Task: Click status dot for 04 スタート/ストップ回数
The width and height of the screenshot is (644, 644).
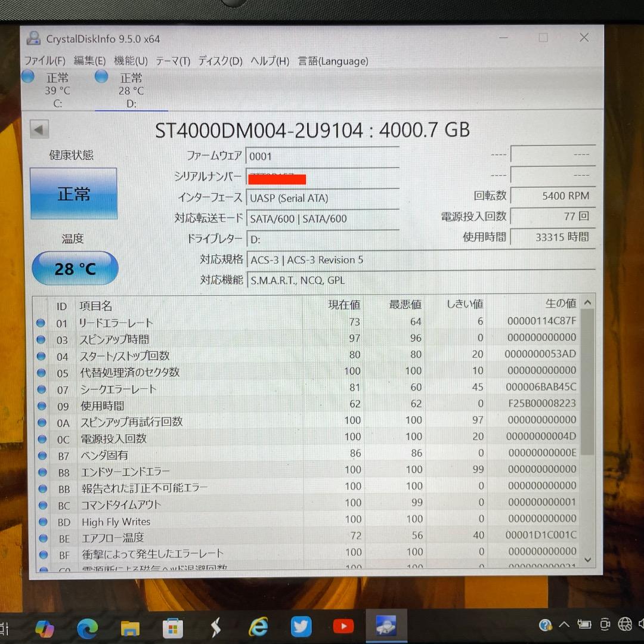Action: pos(41,355)
